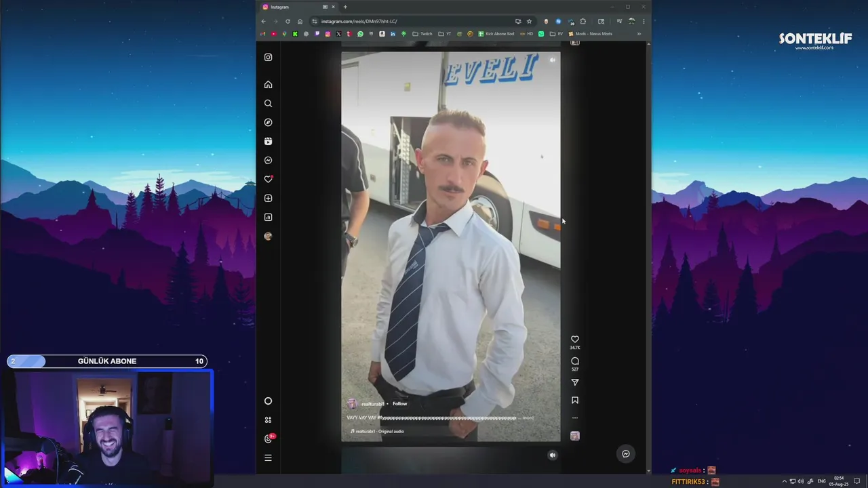Open the Twitch bookmarks folder
This screenshot has width=868, height=488.
(422, 34)
